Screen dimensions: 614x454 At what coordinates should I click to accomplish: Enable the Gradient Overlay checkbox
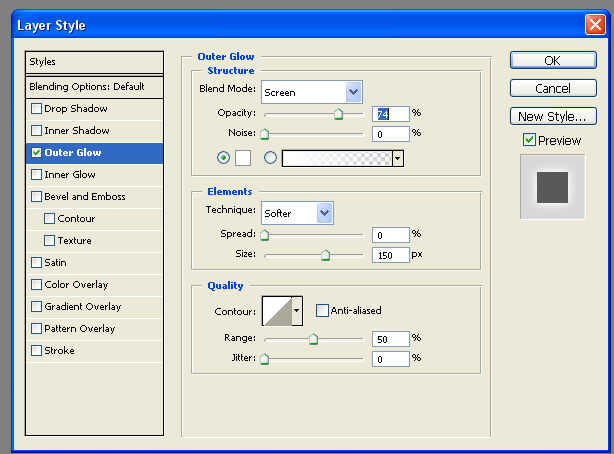click(36, 306)
